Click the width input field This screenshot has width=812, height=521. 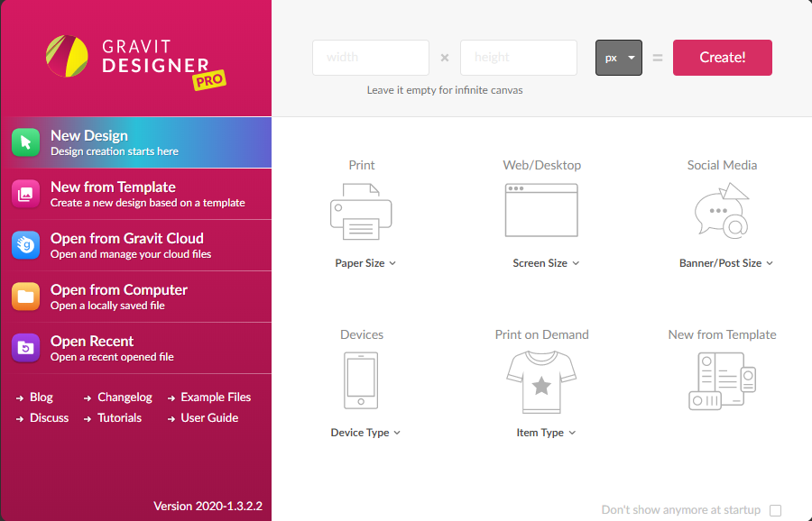coord(371,58)
